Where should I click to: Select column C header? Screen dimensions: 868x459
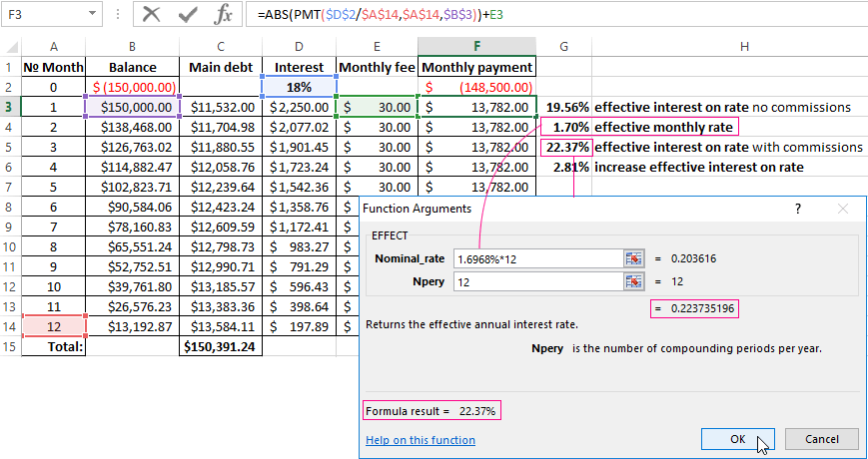[x=221, y=47]
